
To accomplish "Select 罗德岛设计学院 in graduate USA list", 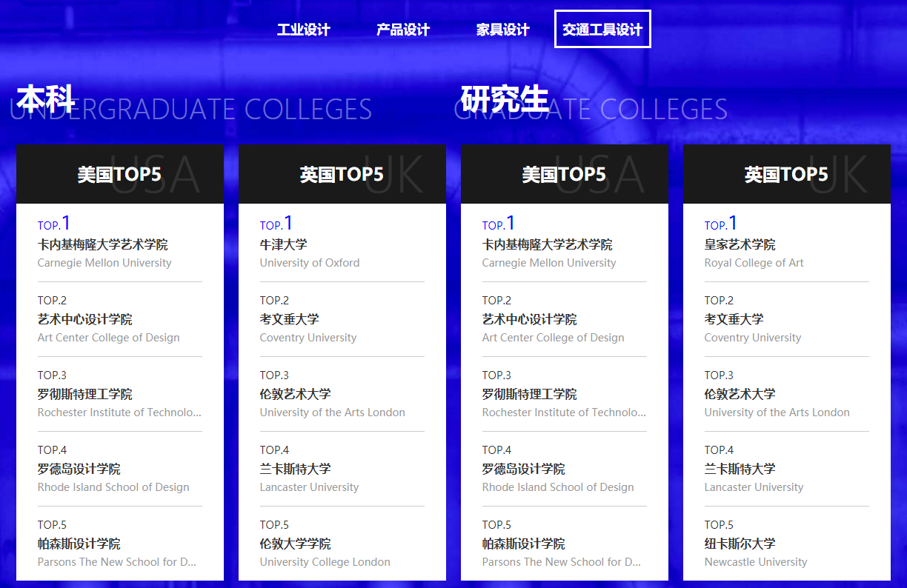I will [524, 469].
